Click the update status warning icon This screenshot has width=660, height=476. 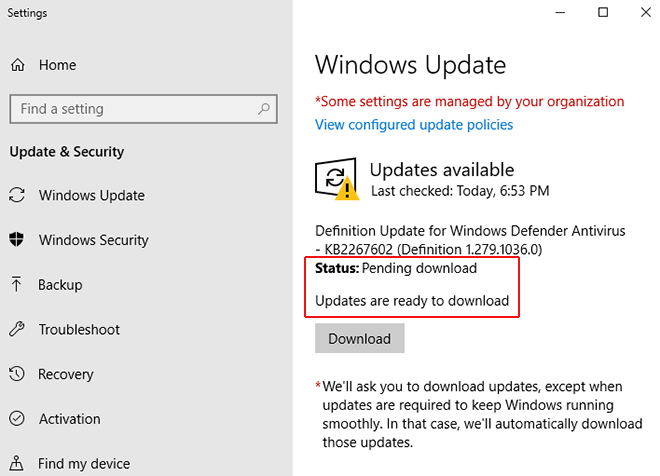337,179
